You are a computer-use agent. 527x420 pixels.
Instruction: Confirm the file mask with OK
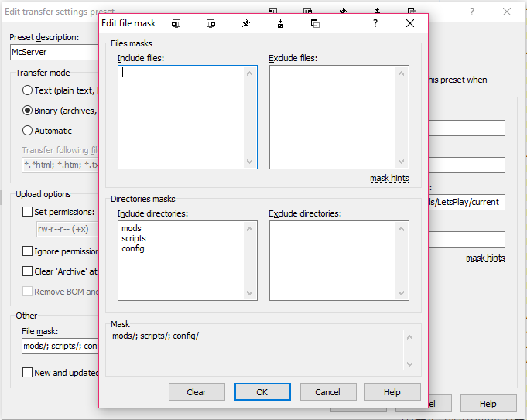262,392
